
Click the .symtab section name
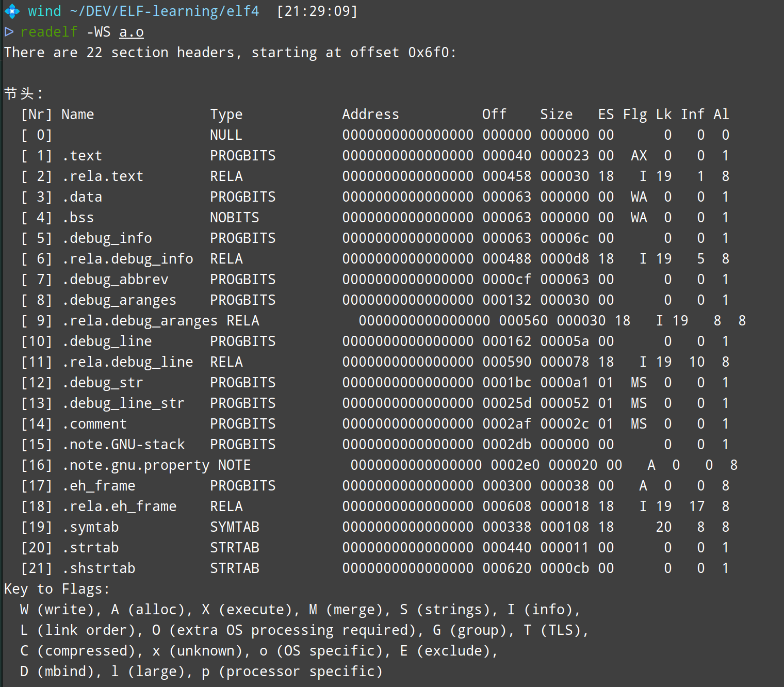coord(90,527)
